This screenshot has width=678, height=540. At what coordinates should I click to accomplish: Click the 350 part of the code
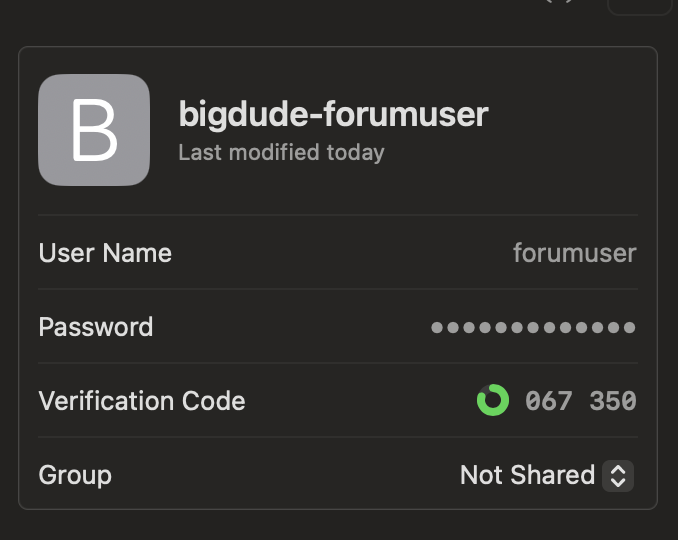[613, 401]
